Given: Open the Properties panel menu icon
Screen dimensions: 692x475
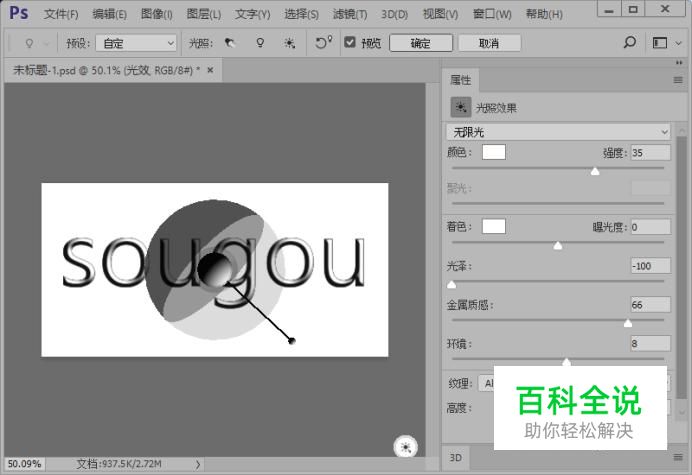Looking at the screenshot, I should click(678, 80).
